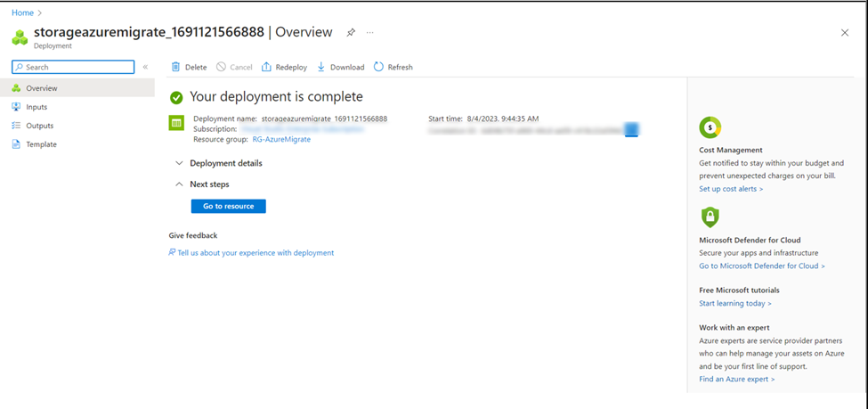The height and width of the screenshot is (409, 868).
Task: Click the Cost Management dollar icon
Action: (x=710, y=128)
